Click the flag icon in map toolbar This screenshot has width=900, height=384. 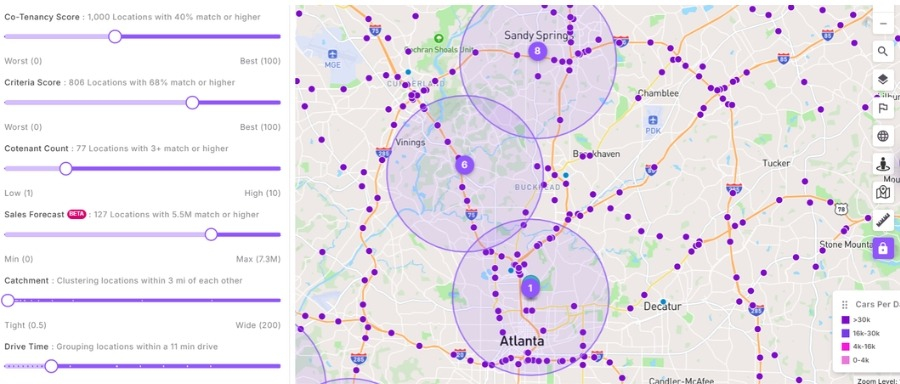point(883,108)
